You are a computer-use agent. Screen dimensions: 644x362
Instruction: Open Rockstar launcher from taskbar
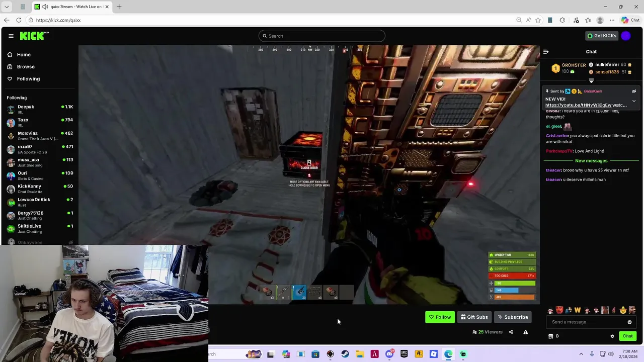click(419, 354)
